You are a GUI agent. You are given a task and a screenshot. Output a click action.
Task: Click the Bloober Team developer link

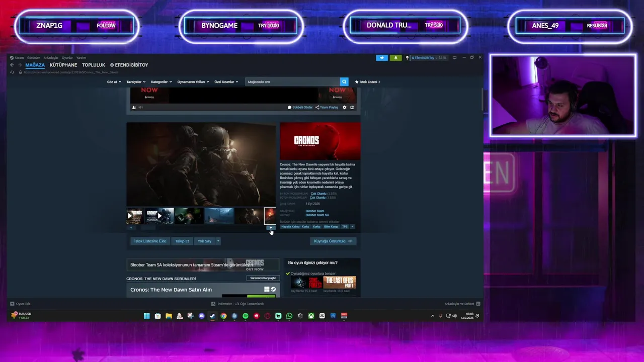(x=314, y=211)
